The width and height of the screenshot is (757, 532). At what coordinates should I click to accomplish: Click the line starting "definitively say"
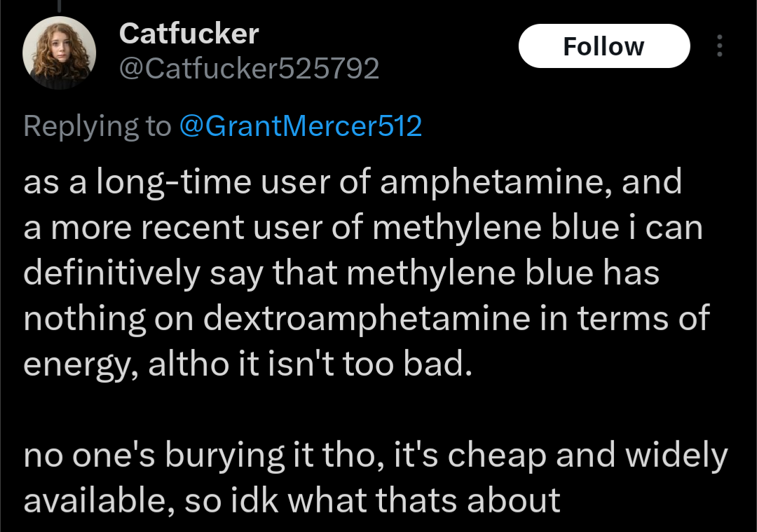tap(341, 273)
